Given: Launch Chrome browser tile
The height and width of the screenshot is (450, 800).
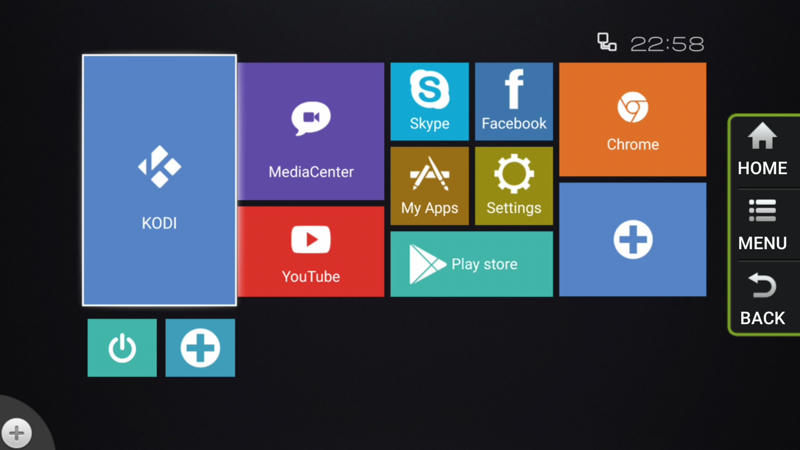Looking at the screenshot, I should 633,120.
